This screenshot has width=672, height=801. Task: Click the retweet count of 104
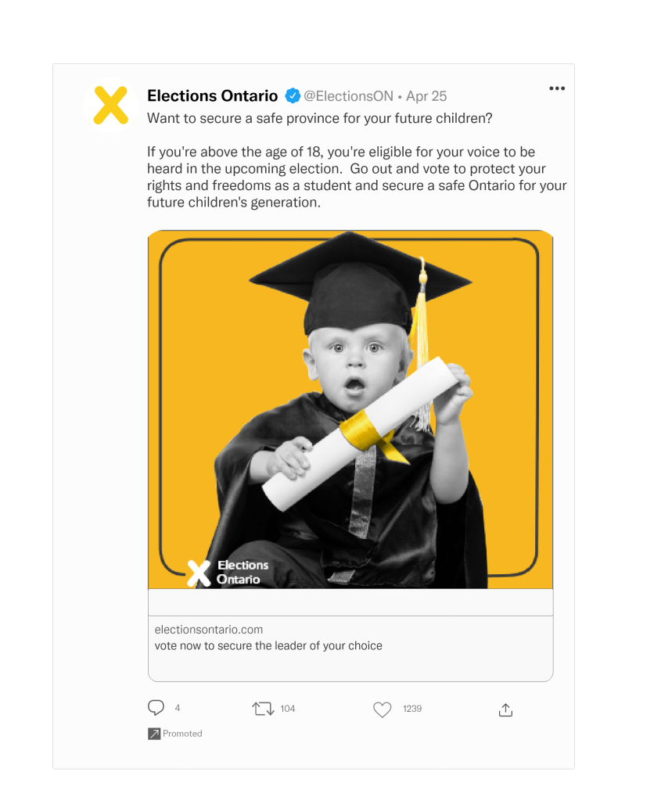pyautogui.click(x=288, y=709)
